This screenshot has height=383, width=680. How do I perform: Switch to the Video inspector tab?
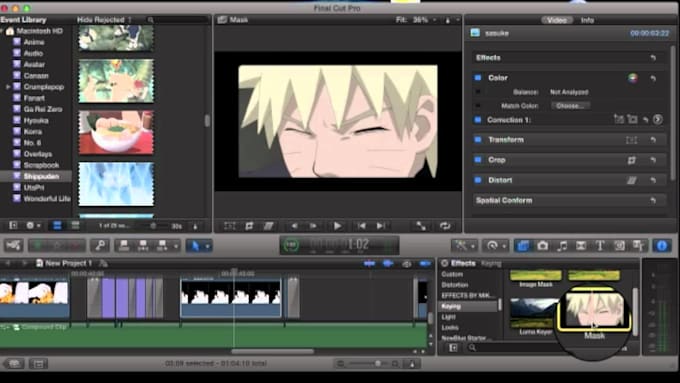pyautogui.click(x=556, y=20)
